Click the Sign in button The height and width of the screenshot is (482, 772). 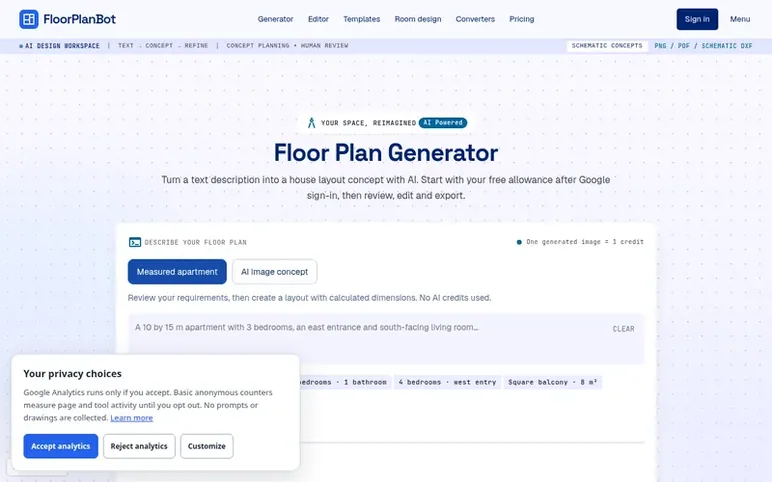click(x=697, y=19)
